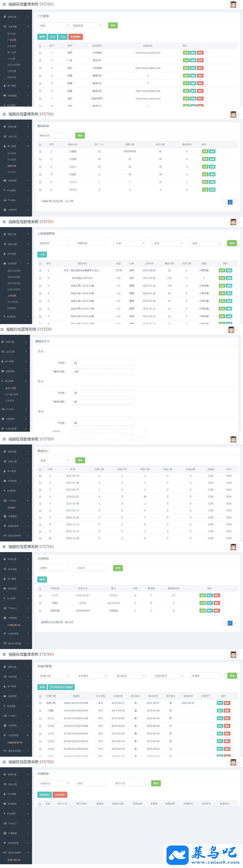Select 渠道统计 submenu in 渠道统计 sidebar
Screen dimensions: 243x868
(x=12, y=508)
